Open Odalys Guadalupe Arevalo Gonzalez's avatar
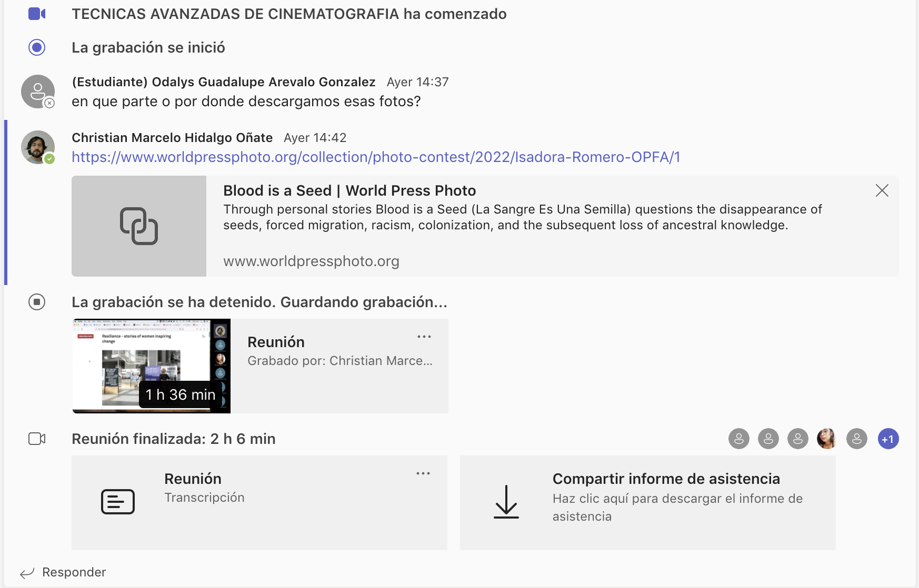Screen dimensions: 919x588 (x=38, y=92)
